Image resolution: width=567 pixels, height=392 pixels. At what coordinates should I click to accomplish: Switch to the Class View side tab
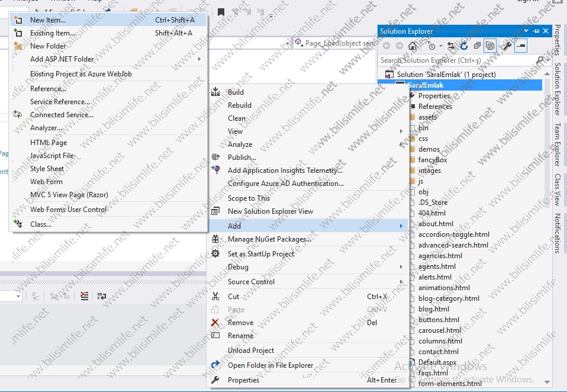[x=558, y=190]
